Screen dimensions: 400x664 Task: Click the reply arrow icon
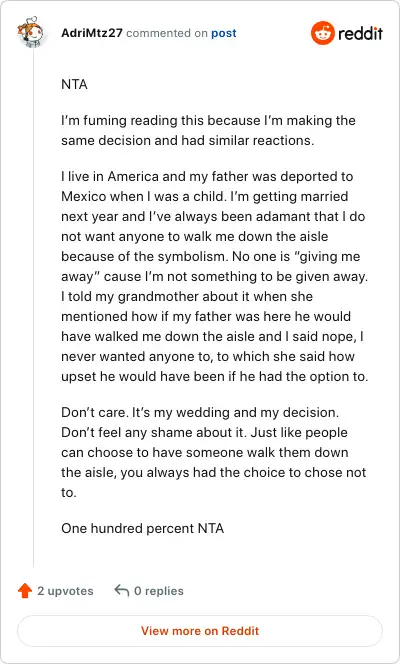(x=121, y=590)
